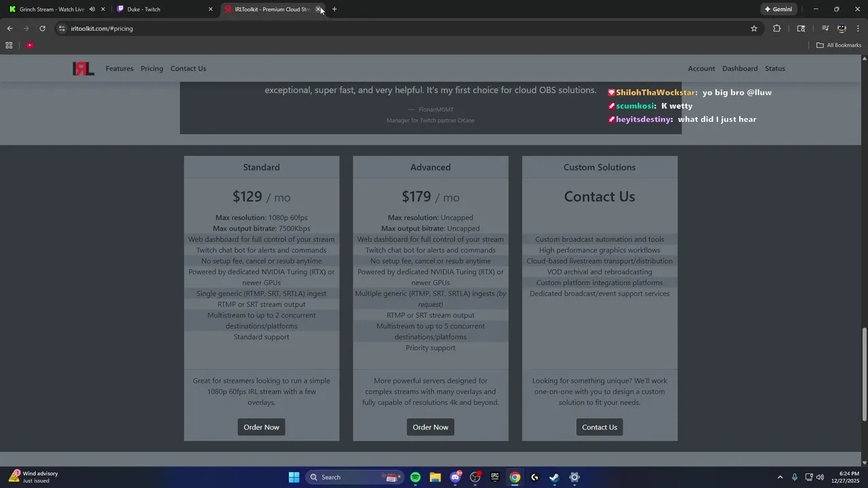The width and height of the screenshot is (868, 488).
Task: Open the Wind advisory weather widget
Action: 34,477
